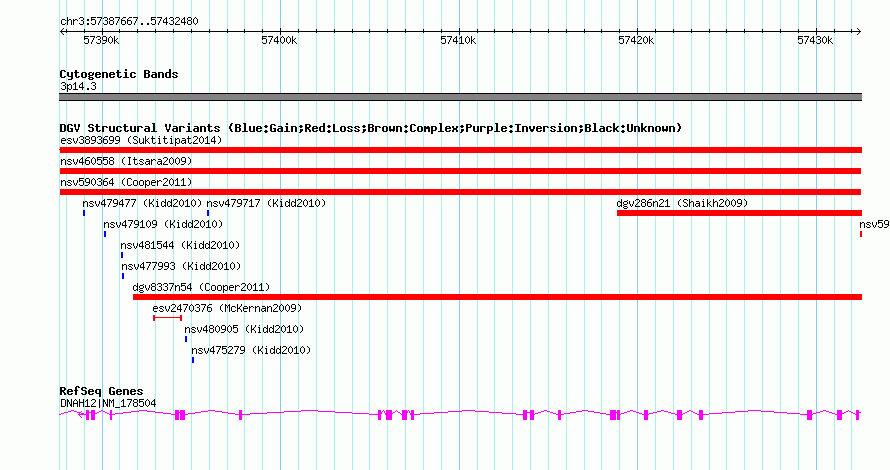The width and height of the screenshot is (890, 470).
Task: Open nsv590364 (Cooper2011) variant label
Action: tap(126, 182)
